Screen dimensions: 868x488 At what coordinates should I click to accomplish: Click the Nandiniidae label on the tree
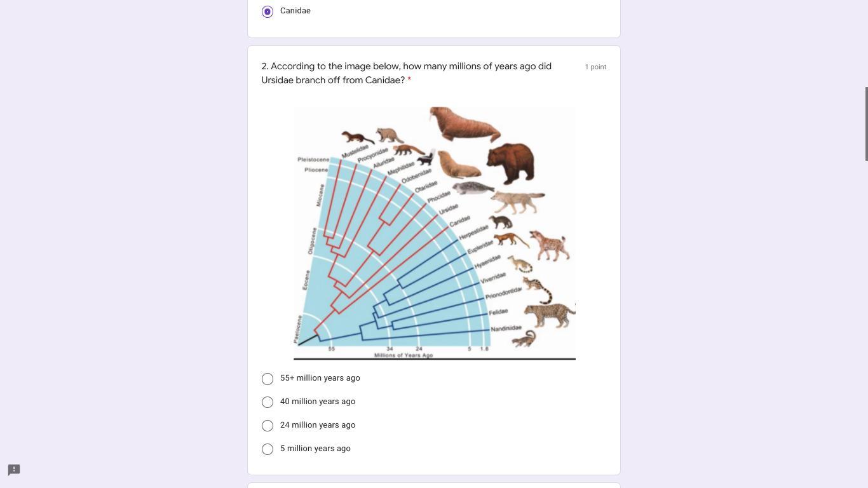click(x=506, y=329)
